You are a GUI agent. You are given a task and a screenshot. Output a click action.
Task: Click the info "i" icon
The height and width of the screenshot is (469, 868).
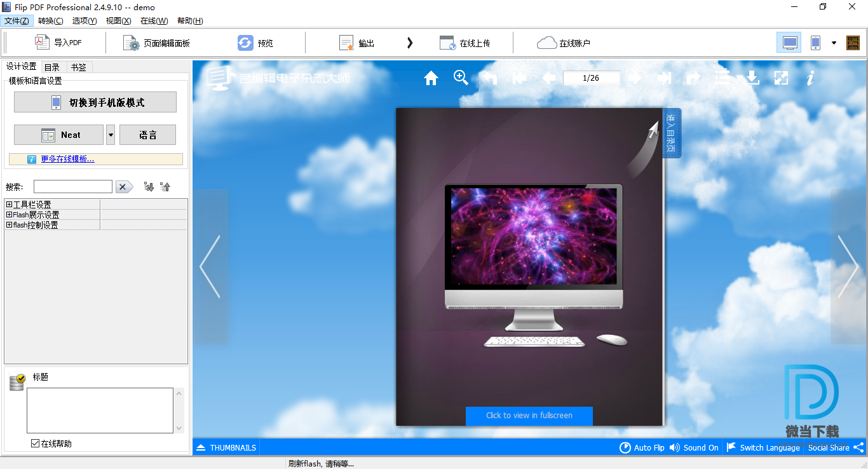pos(810,78)
